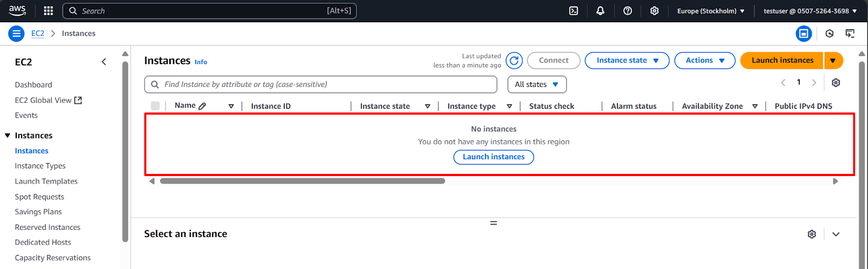Collapse the EC2 sidebar with the arrow
868x269 pixels.
click(104, 62)
